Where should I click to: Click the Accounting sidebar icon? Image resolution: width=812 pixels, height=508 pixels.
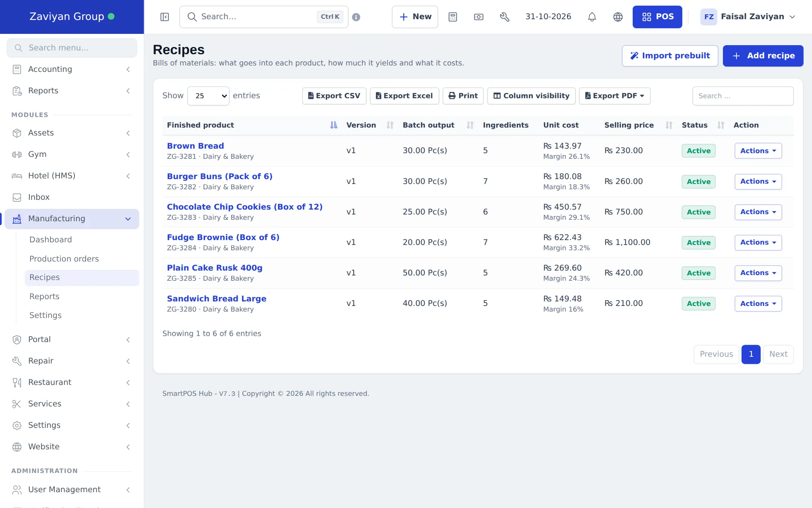[x=17, y=69]
